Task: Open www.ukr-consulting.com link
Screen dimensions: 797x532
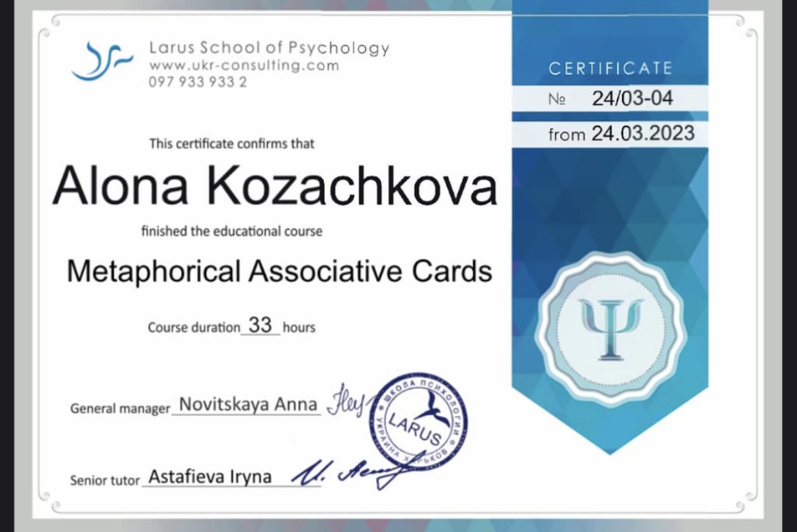Action: pos(242,65)
